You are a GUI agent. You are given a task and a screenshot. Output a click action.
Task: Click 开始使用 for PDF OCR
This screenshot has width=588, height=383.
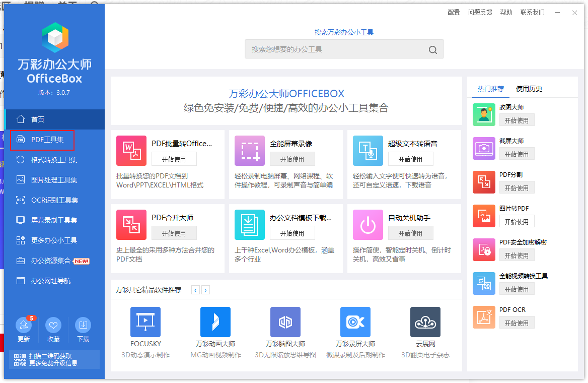point(517,323)
